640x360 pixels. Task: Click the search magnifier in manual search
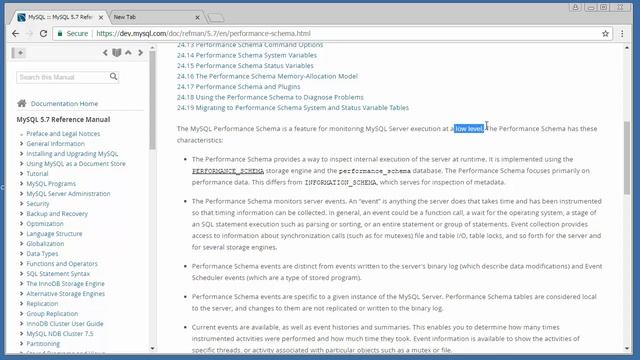[113, 76]
